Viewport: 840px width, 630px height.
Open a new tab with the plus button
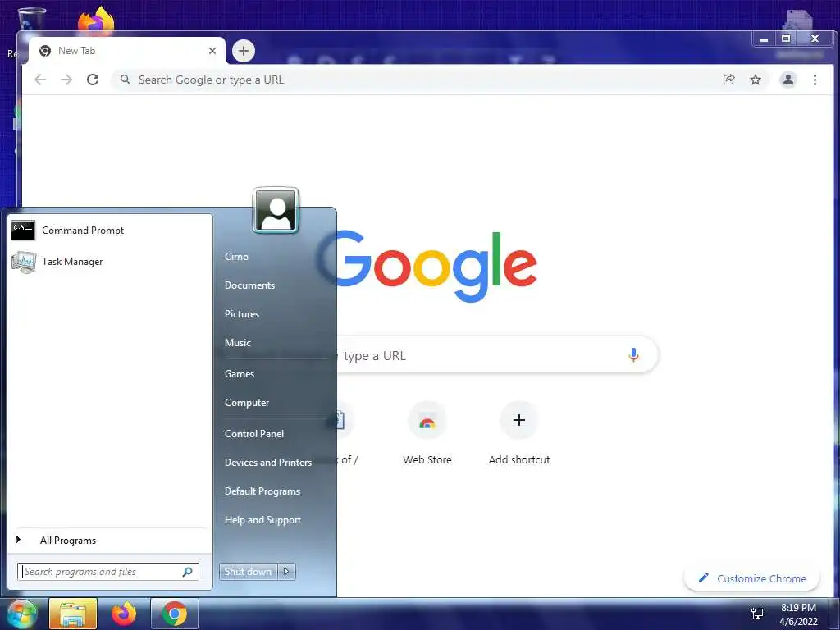244,51
